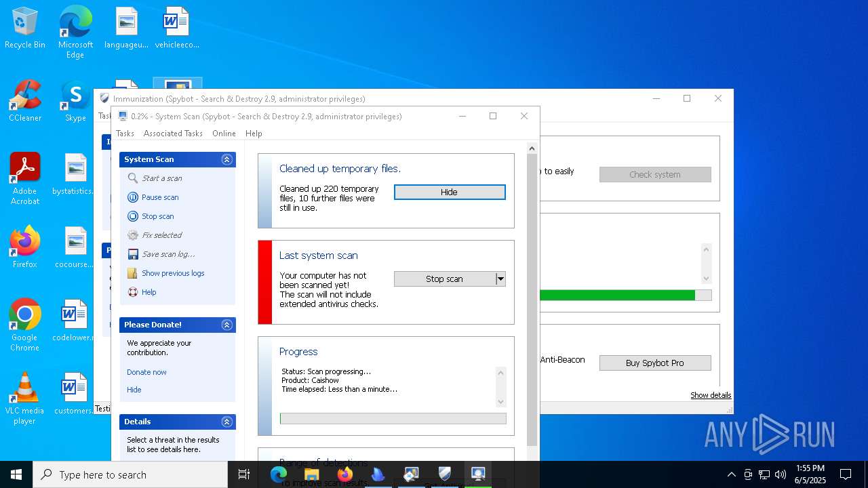
Task: Click the Type here to search box
Action: [x=130, y=474]
